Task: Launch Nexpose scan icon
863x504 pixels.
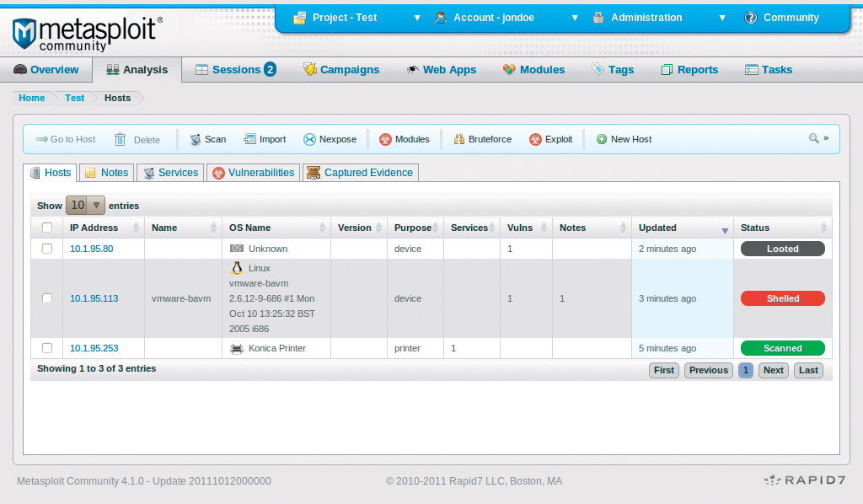Action: click(309, 140)
